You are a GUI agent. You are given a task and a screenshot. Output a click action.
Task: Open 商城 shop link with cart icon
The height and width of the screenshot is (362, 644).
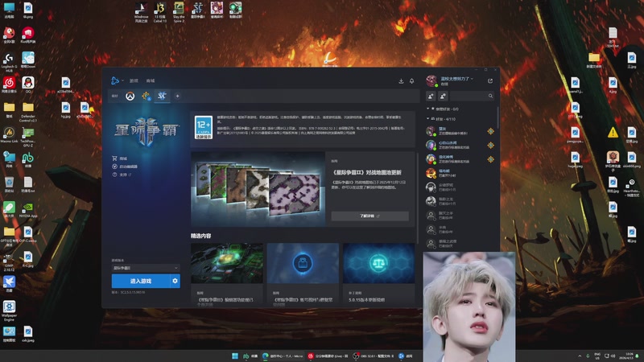(119, 158)
